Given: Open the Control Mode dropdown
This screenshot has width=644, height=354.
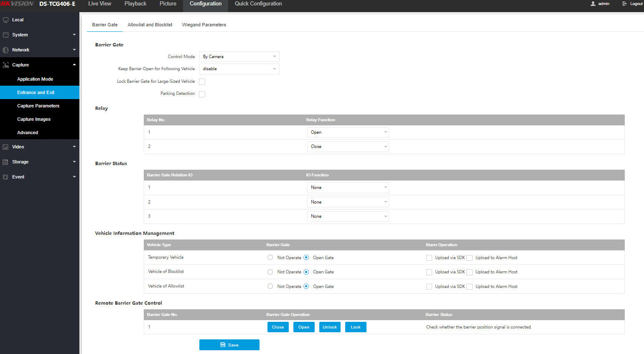Looking at the screenshot, I should pyautogui.click(x=239, y=57).
